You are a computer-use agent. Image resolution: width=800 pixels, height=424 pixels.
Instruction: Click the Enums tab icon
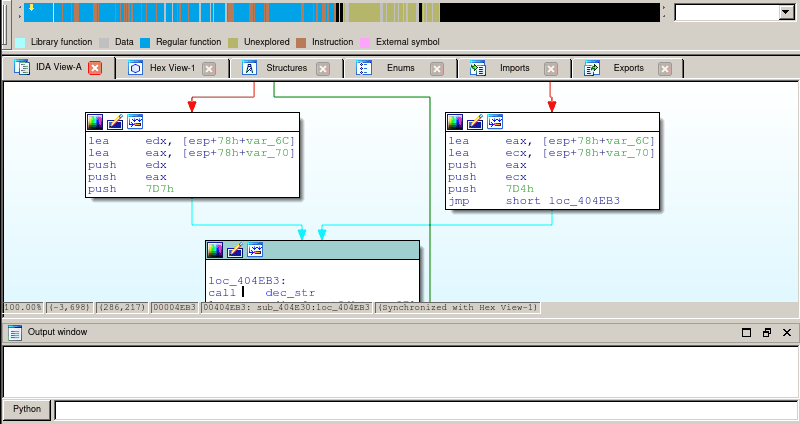pos(364,68)
